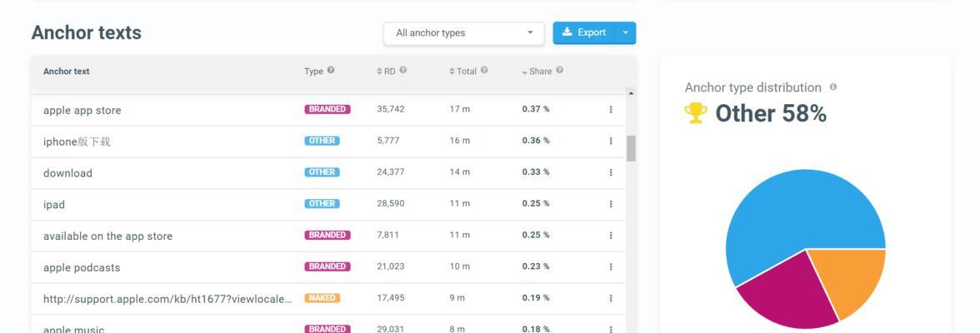980x333 pixels.
Task: Open info icon beside Anchor type distribution
Action: click(x=832, y=87)
